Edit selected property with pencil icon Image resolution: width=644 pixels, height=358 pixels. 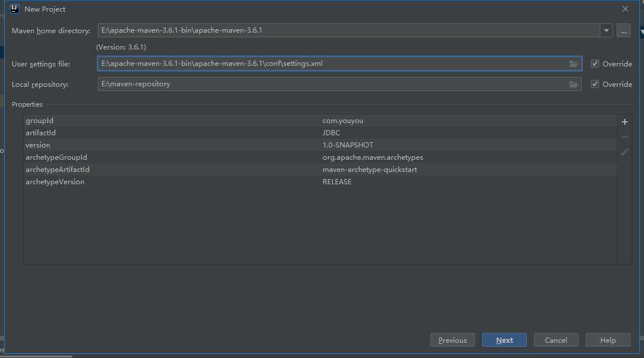point(625,152)
